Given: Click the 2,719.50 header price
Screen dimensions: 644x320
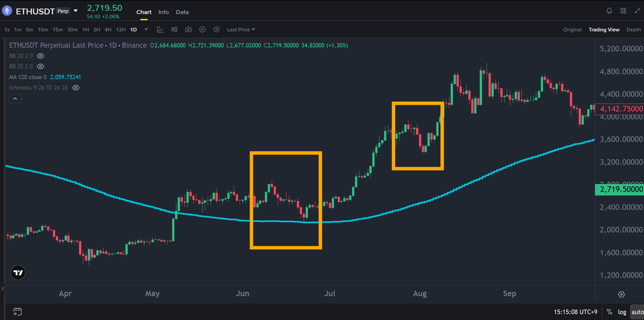Looking at the screenshot, I should [x=105, y=8].
